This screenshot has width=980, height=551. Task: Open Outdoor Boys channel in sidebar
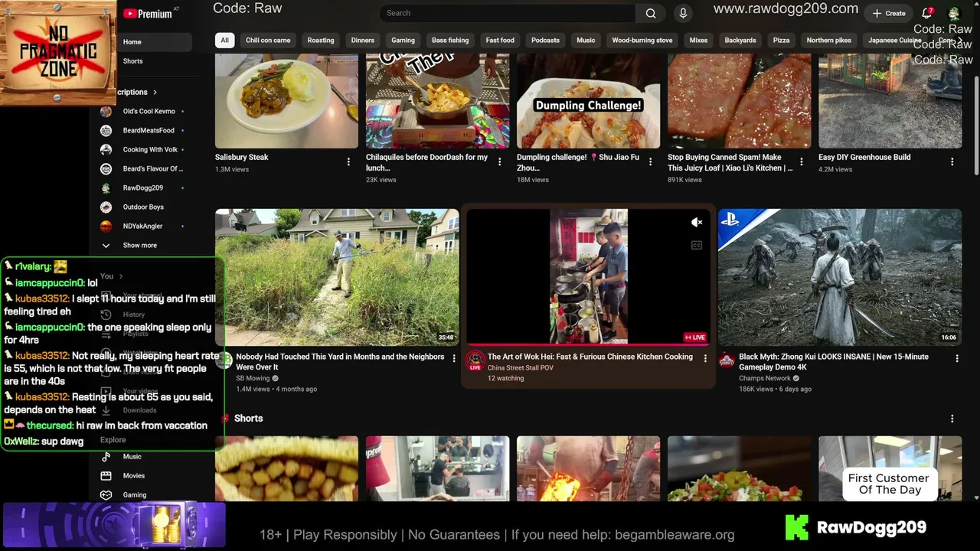pos(142,207)
